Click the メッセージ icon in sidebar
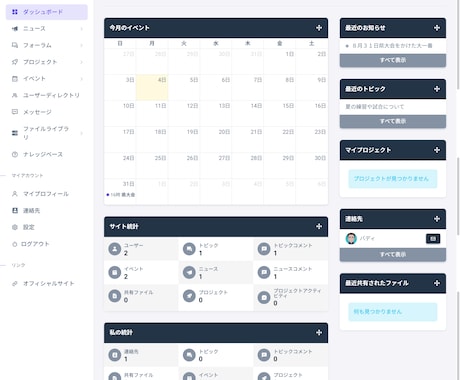460x380 pixels. (x=15, y=112)
